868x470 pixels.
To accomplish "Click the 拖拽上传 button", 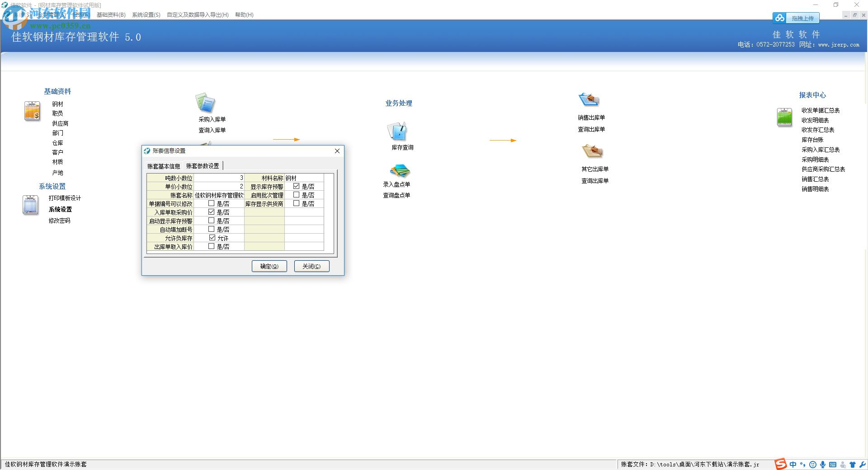I will coord(802,19).
